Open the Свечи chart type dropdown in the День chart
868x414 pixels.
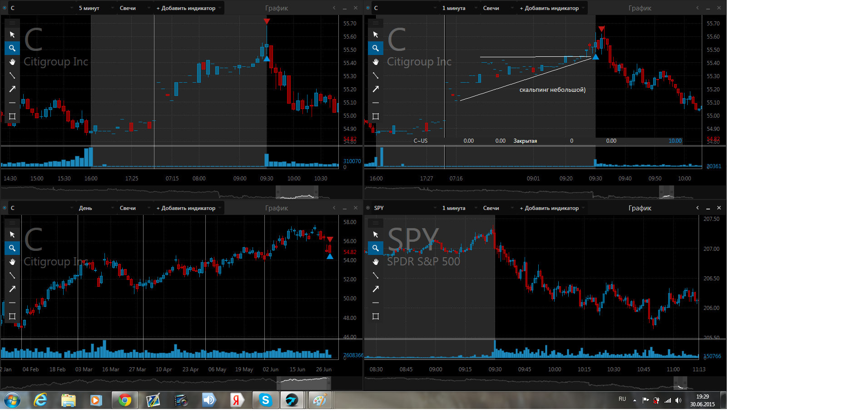[134, 208]
